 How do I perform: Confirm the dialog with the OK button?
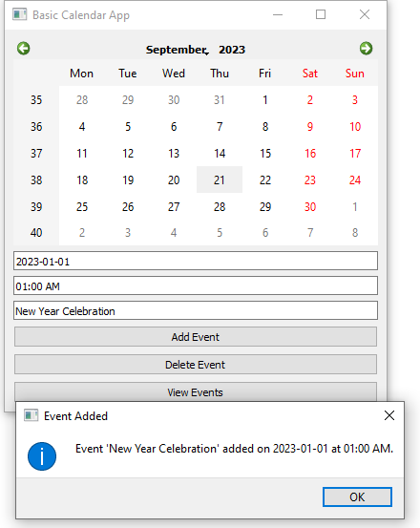tap(357, 496)
